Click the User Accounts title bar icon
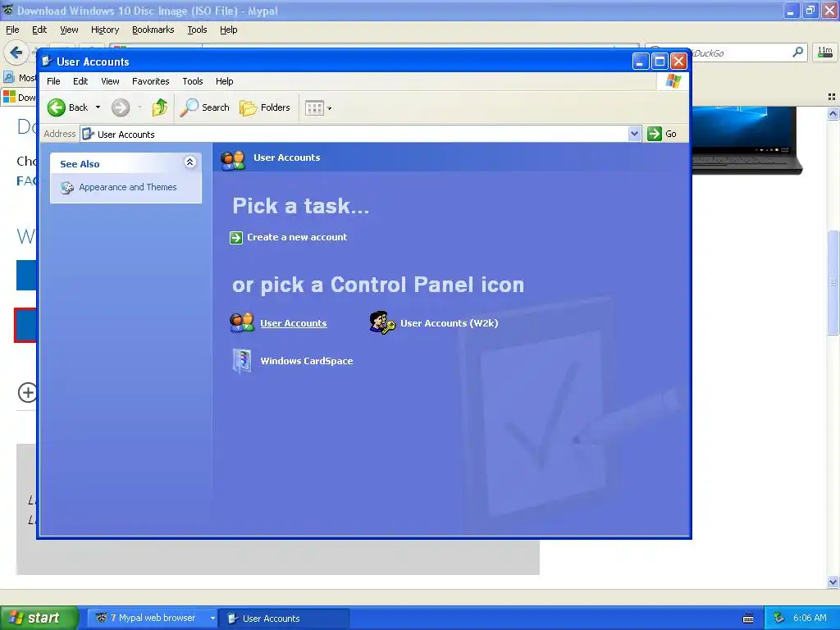This screenshot has width=840, height=630. pos(47,61)
